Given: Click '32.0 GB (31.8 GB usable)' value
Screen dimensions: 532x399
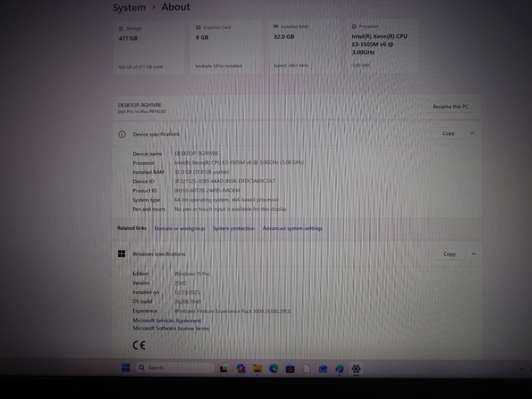Looking at the screenshot, I should point(202,172).
